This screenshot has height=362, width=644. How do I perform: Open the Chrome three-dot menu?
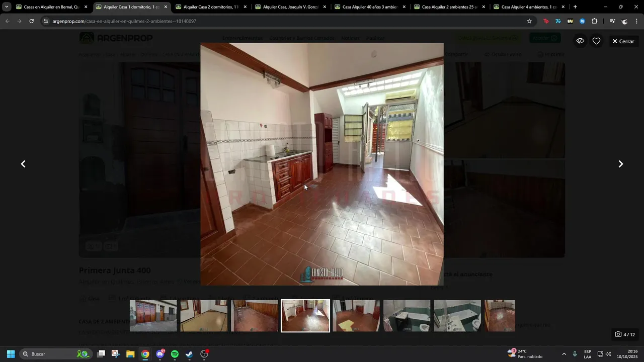[x=636, y=21]
